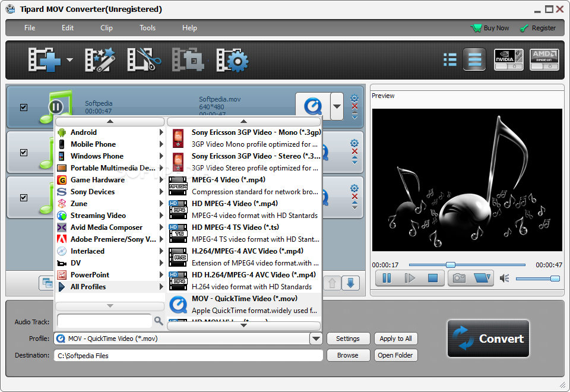Open second file's settings gear icon
Screen dimensions: 570x392
pos(354,143)
